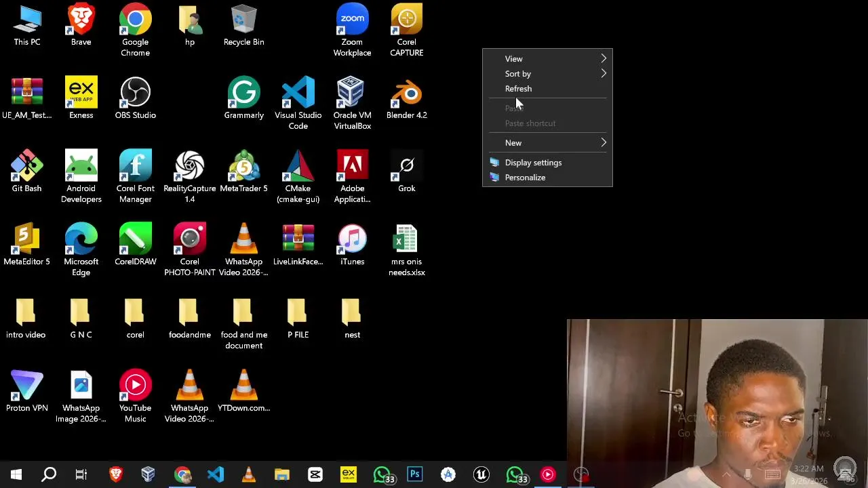Select the This PC desktop icon

(27, 26)
